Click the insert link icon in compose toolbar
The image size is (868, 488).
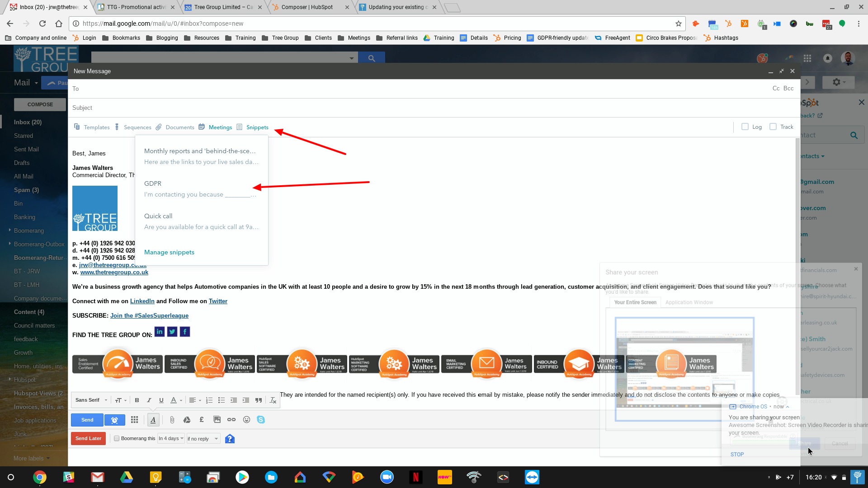231,419
